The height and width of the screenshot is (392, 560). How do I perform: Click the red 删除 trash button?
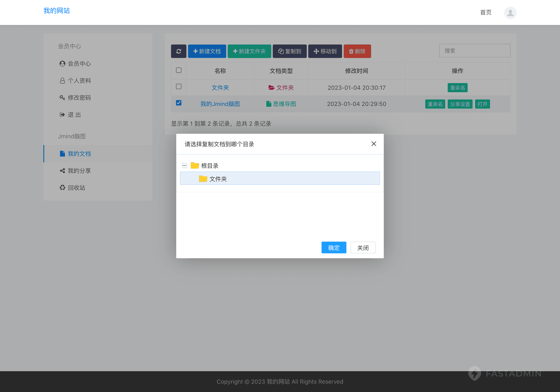(357, 51)
